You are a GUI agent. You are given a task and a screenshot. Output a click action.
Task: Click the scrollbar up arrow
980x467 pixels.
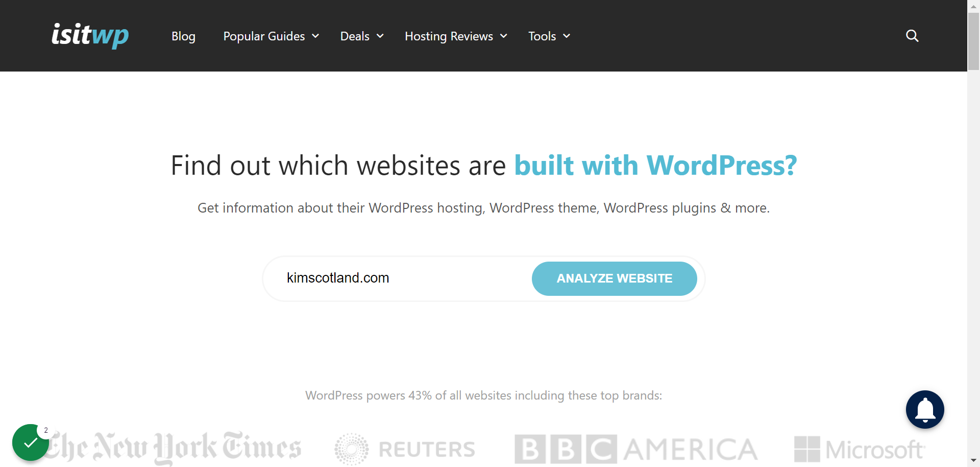click(x=973, y=6)
